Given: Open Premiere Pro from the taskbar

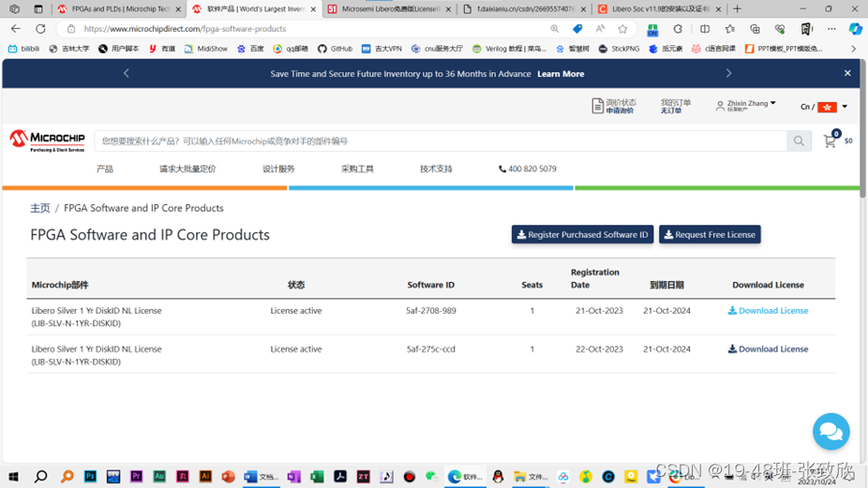Looking at the screenshot, I should click(136, 477).
